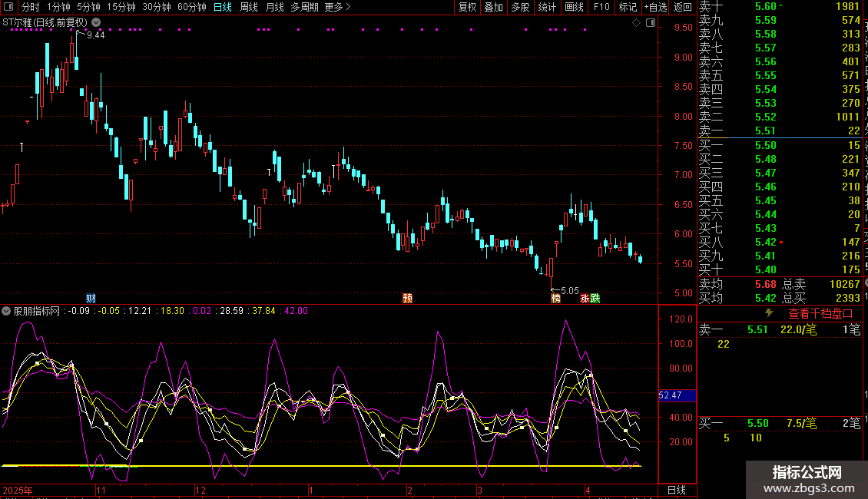Toggle the side panel icon near the price axis

[x=649, y=23]
